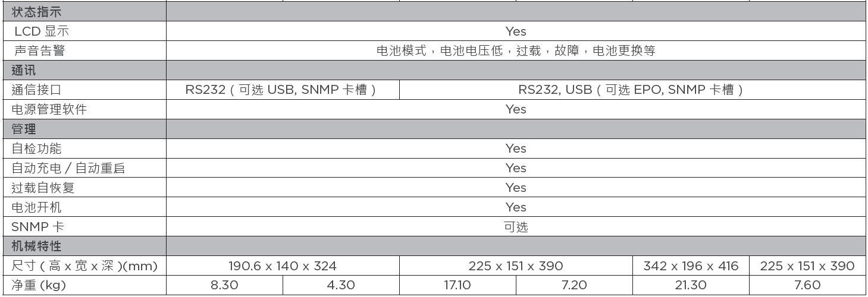The height and width of the screenshot is (297, 868).
Task: Select the 自检功能 row label
Action: pos(36,148)
